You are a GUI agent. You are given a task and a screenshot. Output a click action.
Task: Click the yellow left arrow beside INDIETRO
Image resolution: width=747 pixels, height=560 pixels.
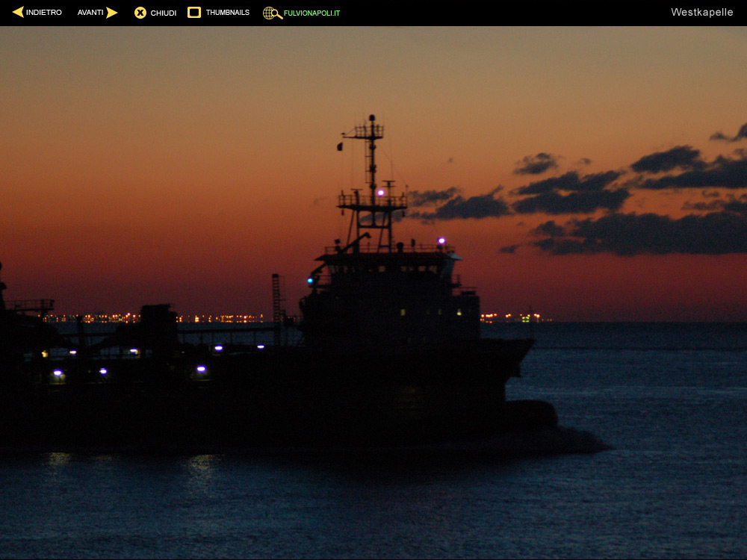18,13
